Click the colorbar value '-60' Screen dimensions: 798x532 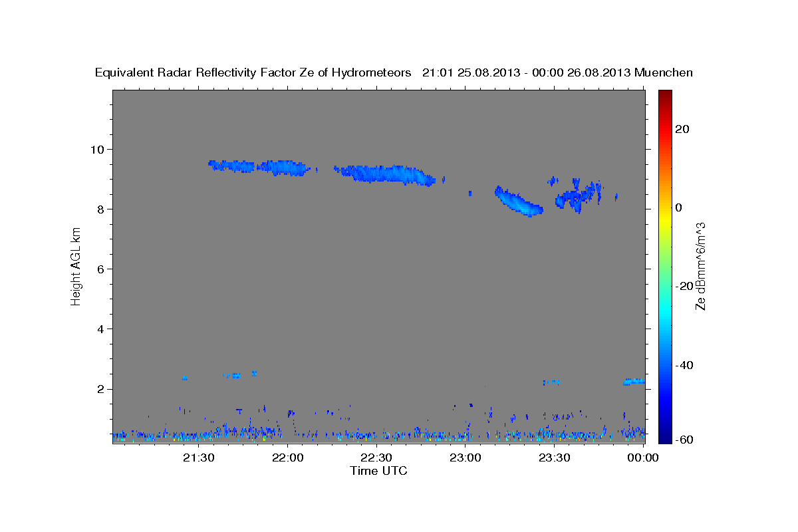(x=684, y=440)
